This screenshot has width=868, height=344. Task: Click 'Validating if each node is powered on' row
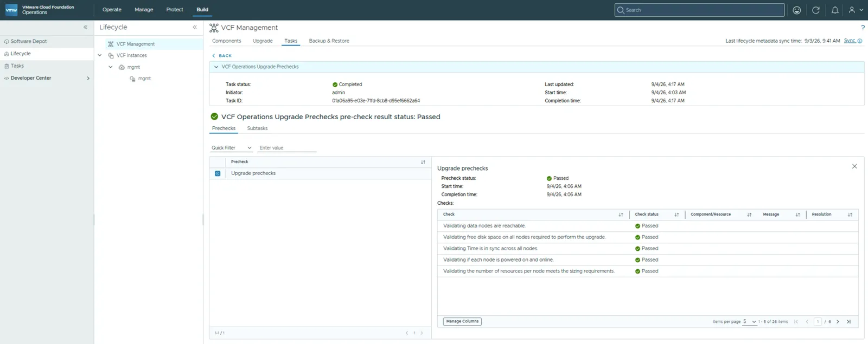(648, 260)
